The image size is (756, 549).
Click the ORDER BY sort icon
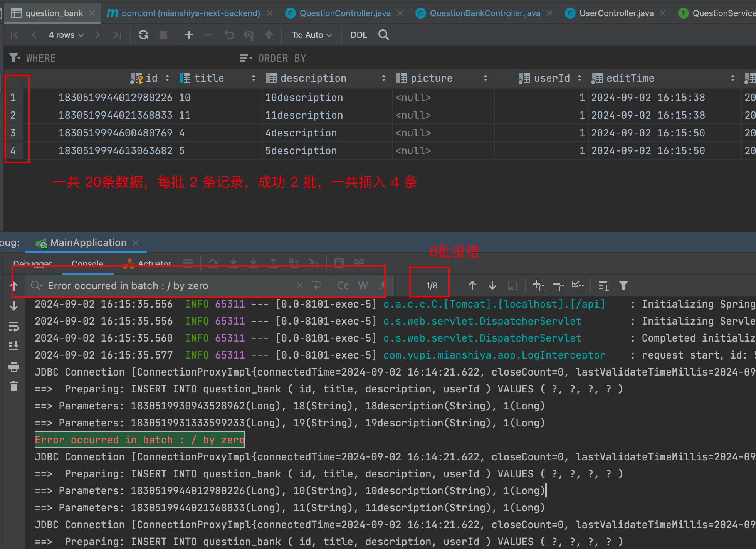pos(246,58)
